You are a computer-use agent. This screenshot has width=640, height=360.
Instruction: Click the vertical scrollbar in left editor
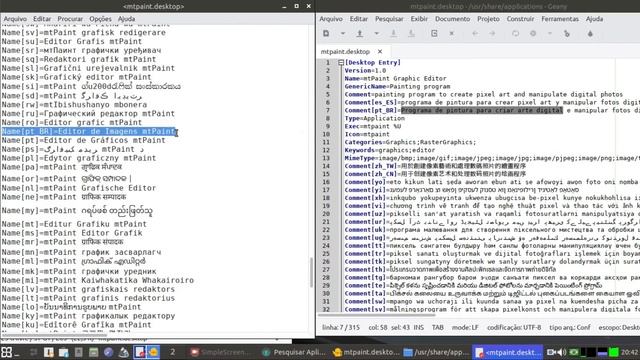(311, 272)
